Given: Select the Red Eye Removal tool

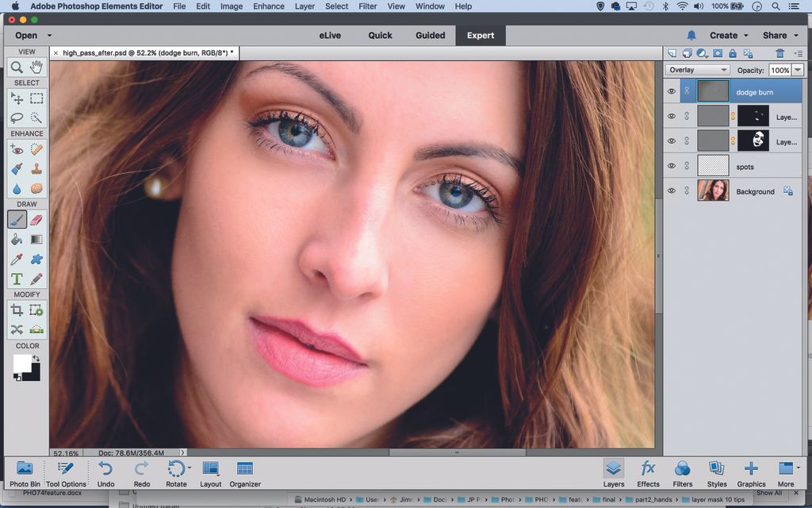Looking at the screenshot, I should tap(17, 148).
